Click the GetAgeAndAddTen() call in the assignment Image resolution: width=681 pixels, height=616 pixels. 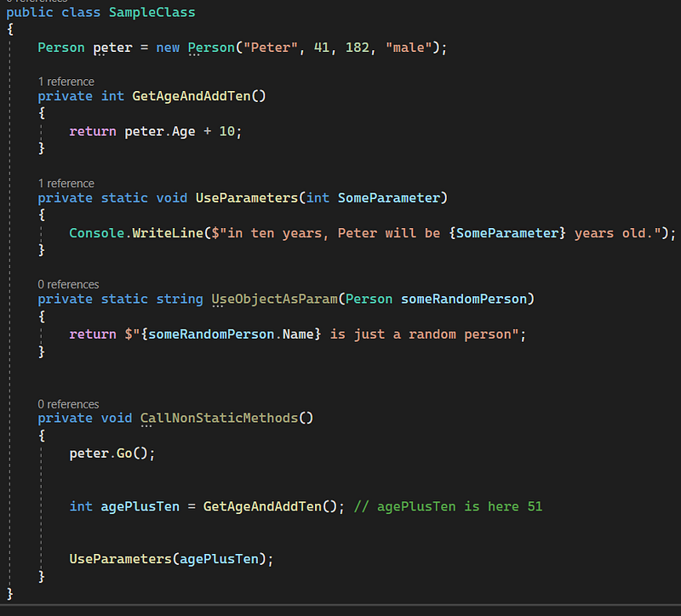[270, 506]
